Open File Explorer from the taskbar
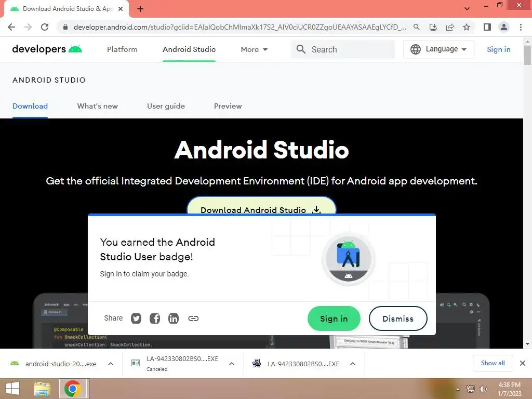 click(x=42, y=389)
